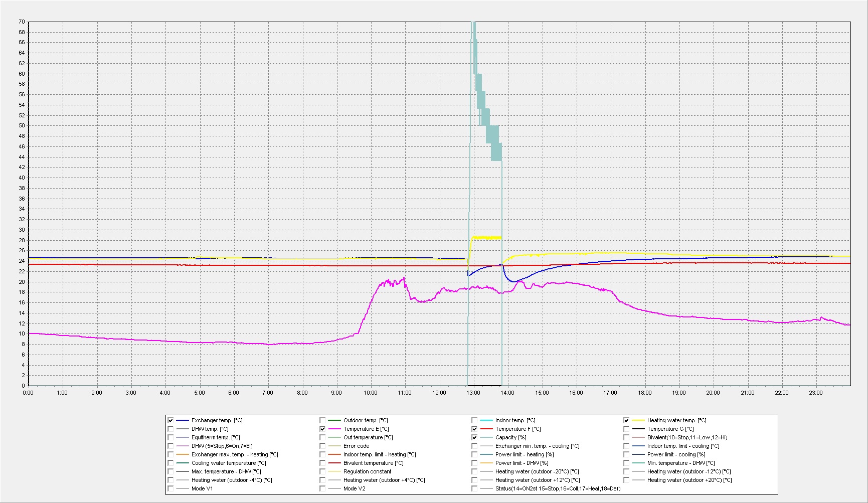Click the 24 value on vertical axis
Image resolution: width=868 pixels, height=503 pixels.
[22, 261]
